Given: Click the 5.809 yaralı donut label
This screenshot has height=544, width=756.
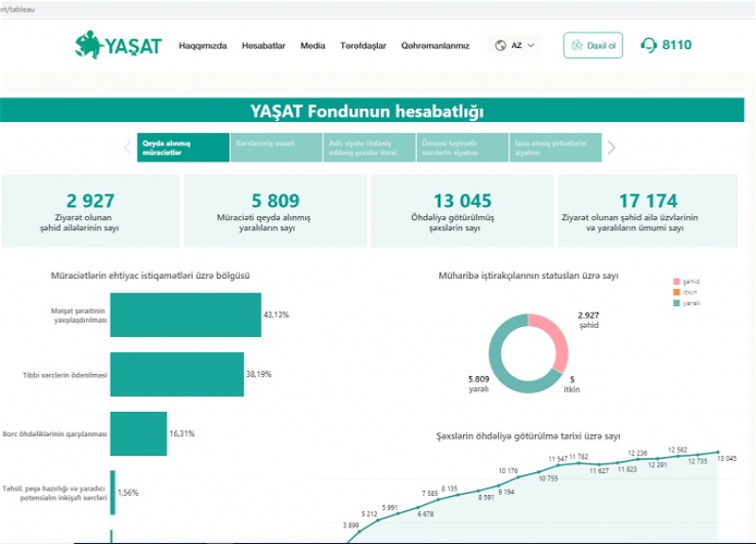Looking at the screenshot, I should click(479, 384).
